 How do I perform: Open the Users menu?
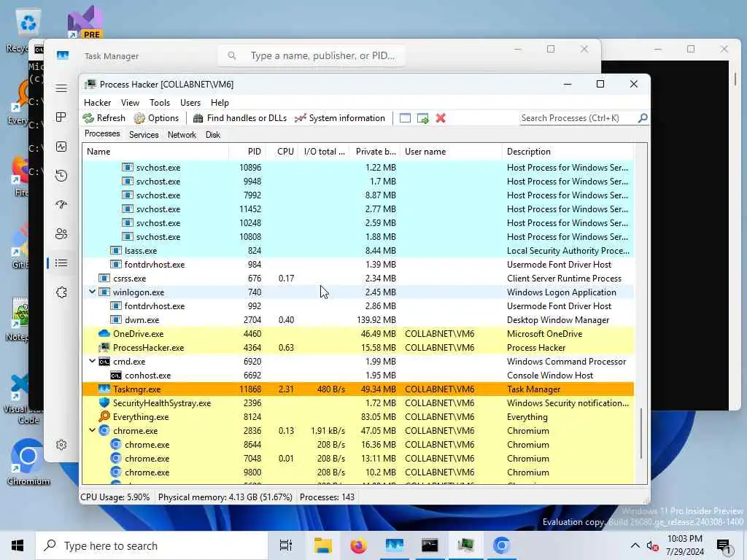[190, 103]
